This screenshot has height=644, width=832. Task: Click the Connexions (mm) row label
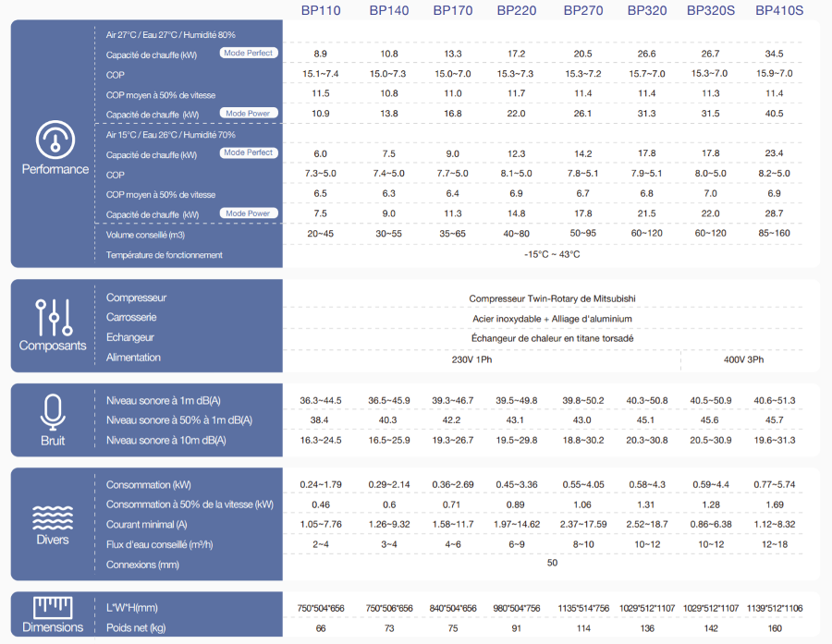pyautogui.click(x=142, y=565)
